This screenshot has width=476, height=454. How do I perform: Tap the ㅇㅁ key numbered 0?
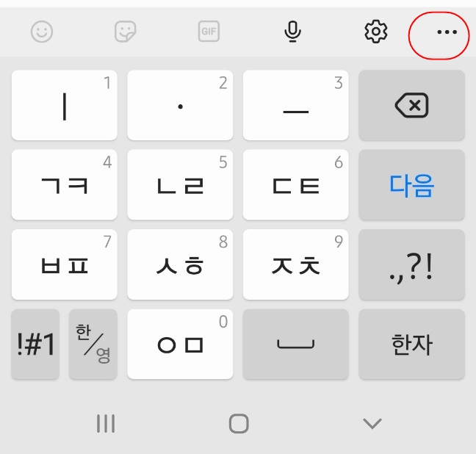click(180, 345)
